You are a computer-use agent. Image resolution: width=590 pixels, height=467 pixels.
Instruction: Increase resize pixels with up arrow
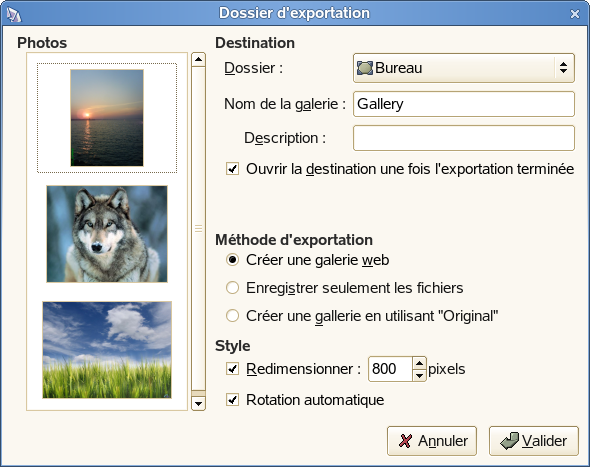[419, 363]
